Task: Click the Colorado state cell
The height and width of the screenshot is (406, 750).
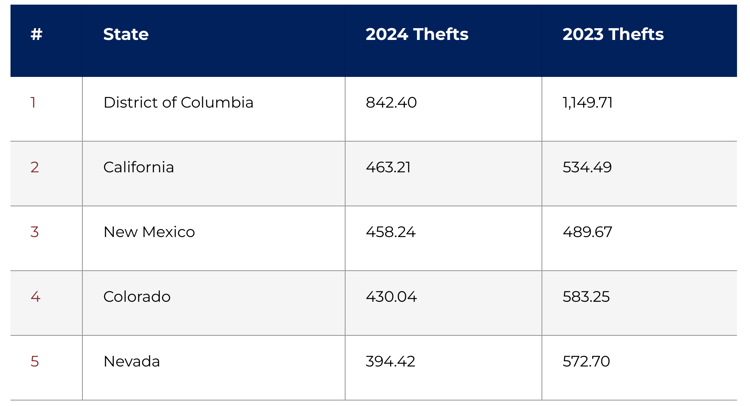Action: click(x=137, y=297)
